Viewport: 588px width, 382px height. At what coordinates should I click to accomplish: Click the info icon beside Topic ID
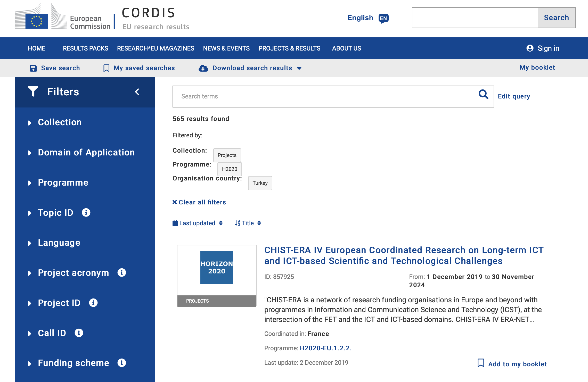tap(86, 213)
